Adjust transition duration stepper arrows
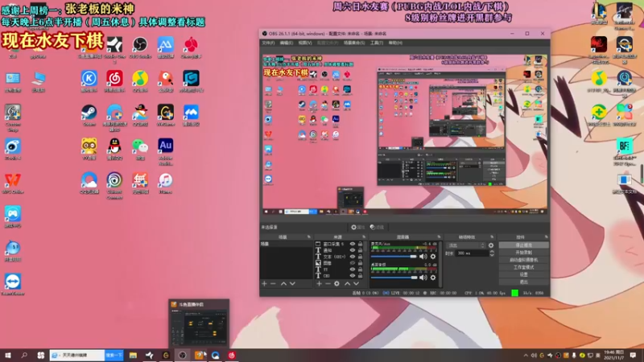Viewport: 644px width, 362px height. (492, 253)
